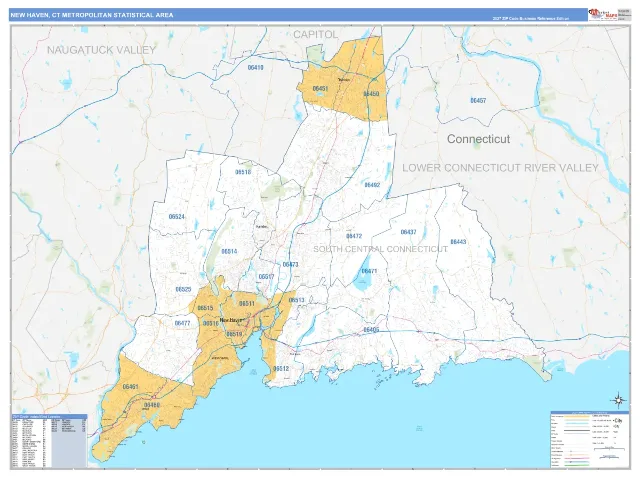Image resolution: width=640 pixels, height=480 pixels.
Task: Click ZIP code label 06518
Action: 243,172
